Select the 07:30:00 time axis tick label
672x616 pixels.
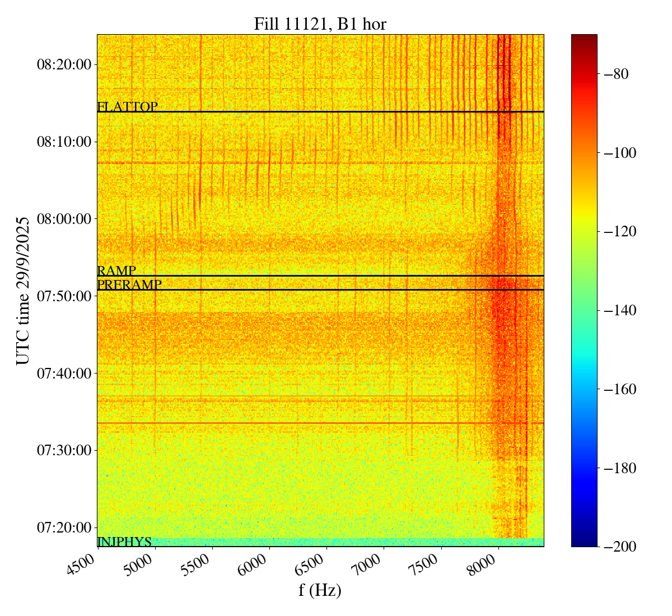(64, 450)
